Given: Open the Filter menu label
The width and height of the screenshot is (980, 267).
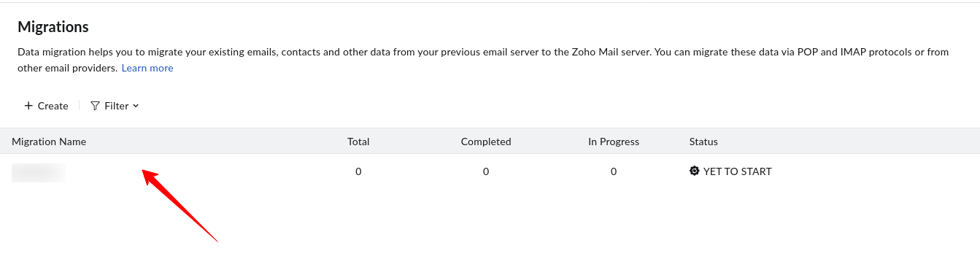Looking at the screenshot, I should coord(117,106).
